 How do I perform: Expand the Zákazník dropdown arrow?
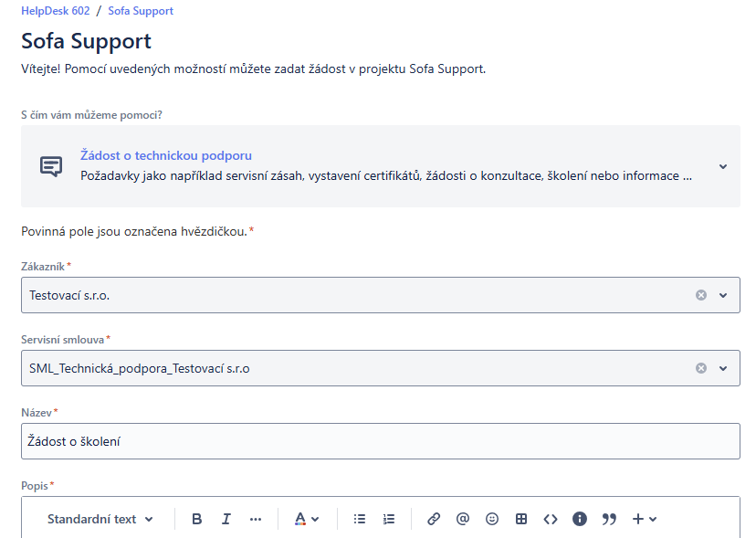tap(723, 295)
